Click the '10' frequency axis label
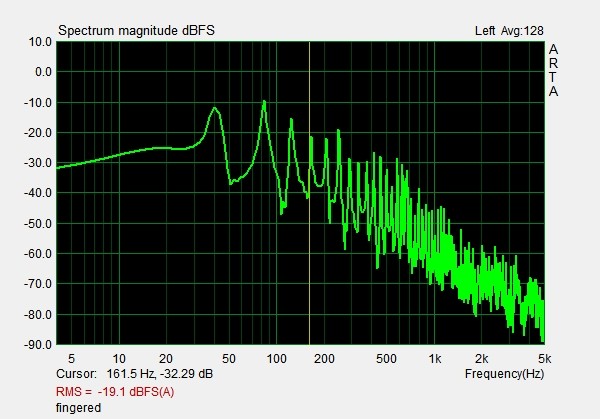The height and width of the screenshot is (419, 600). [119, 359]
